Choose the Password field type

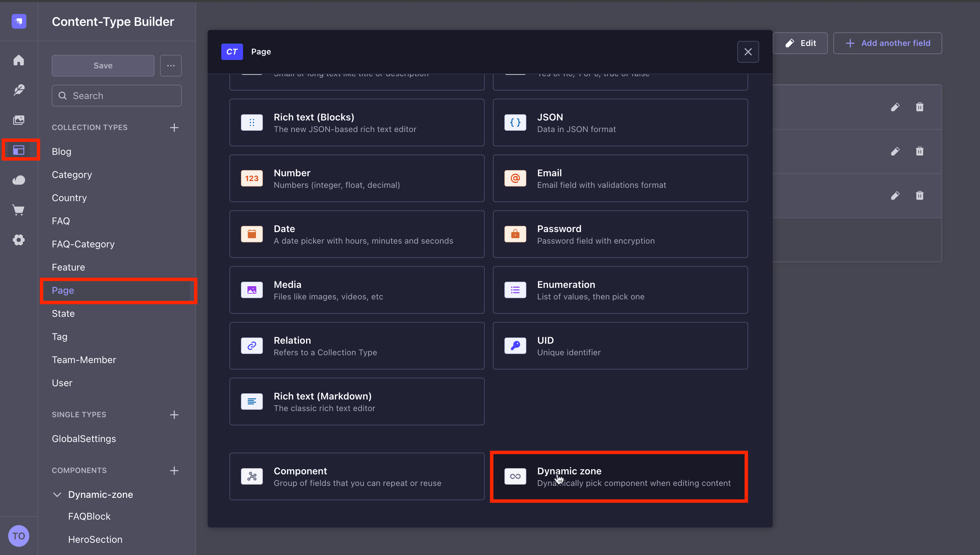coord(620,234)
